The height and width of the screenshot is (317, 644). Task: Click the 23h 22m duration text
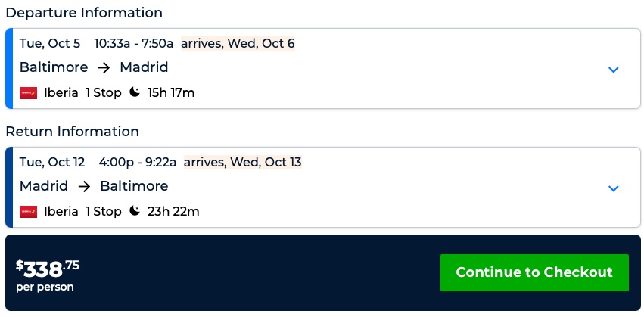[173, 212]
